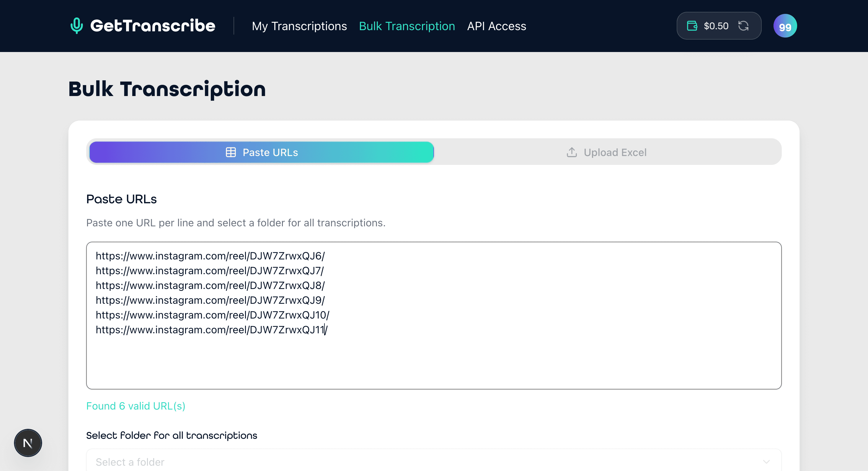Click the microphone icon left of the brand name

pyautogui.click(x=76, y=25)
